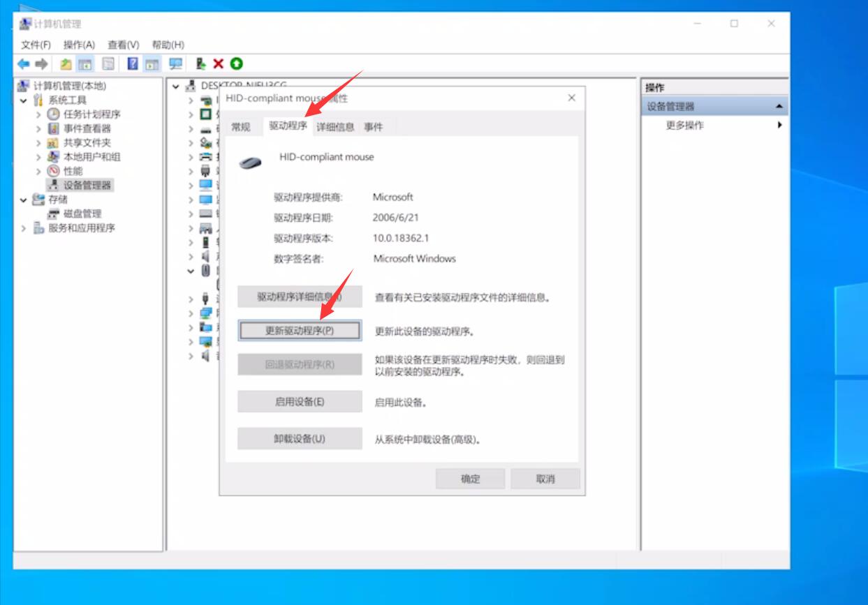Select 磁盘管理 in the left tree
The image size is (868, 605).
[82, 214]
